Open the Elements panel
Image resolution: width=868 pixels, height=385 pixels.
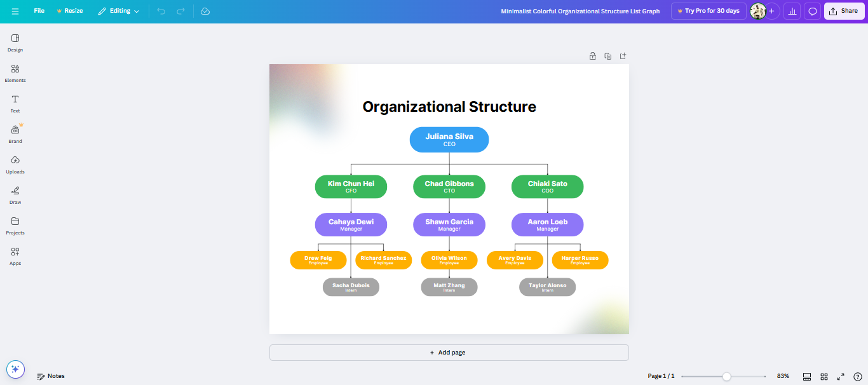(x=15, y=73)
